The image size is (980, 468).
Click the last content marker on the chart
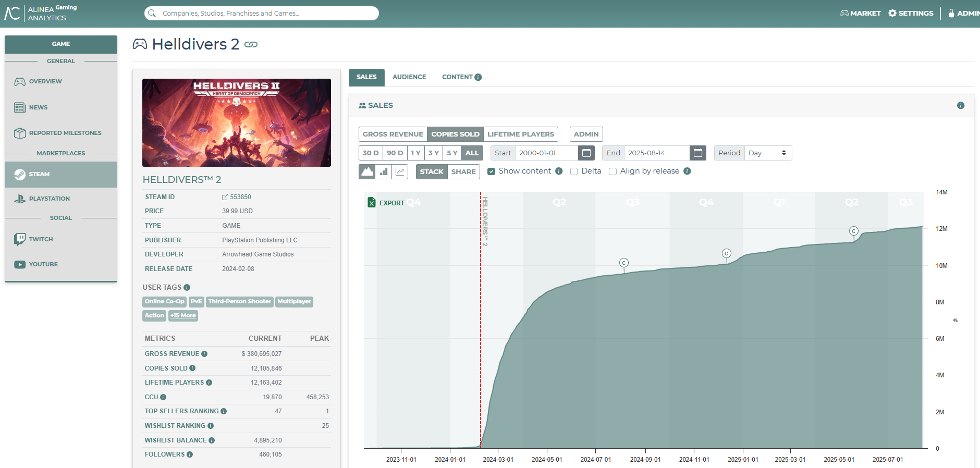(854, 231)
